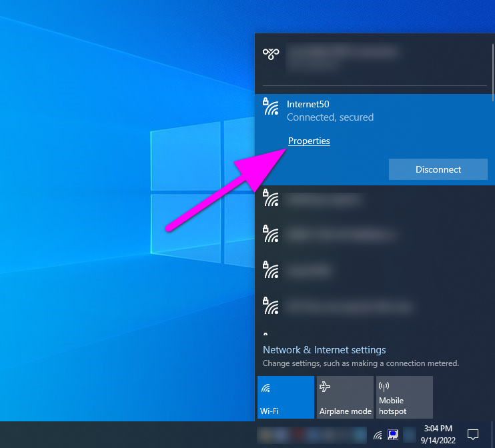The width and height of the screenshot is (495, 448).
Task: Select the Internet50 network name
Action: coord(308,104)
